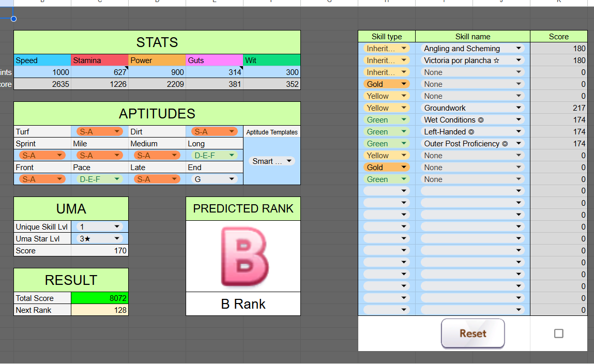Click the Stamina score value 1226

[x=100, y=84]
